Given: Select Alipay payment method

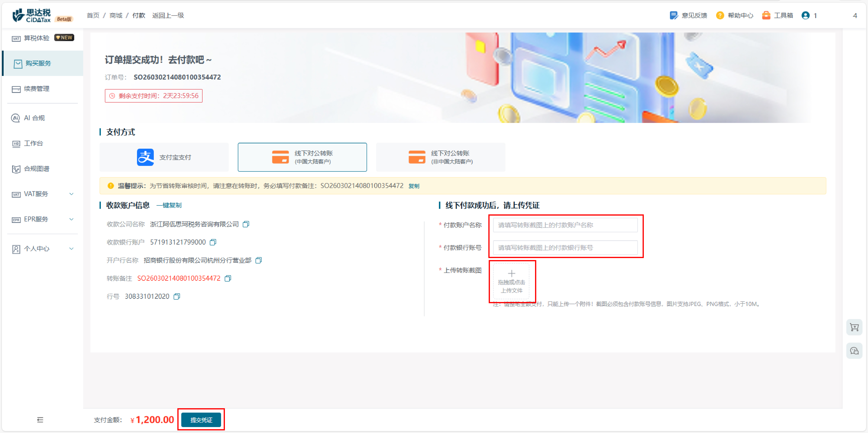Looking at the screenshot, I should pos(164,157).
